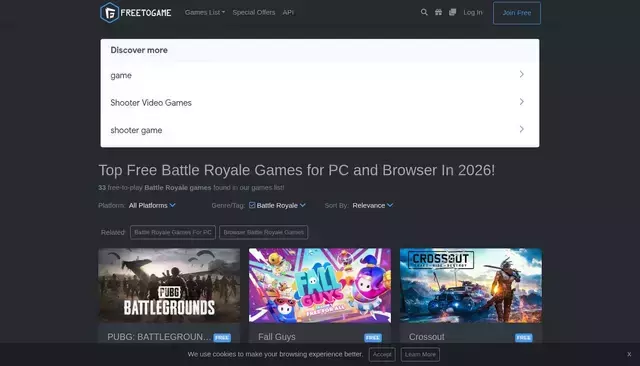
Task: Expand the All Platforms dropdown
Action: (152, 205)
